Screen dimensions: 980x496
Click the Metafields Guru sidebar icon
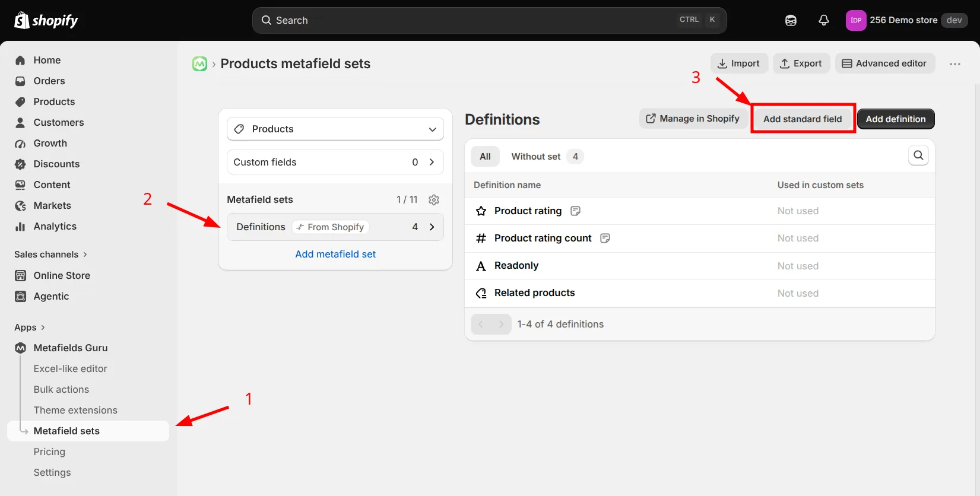[x=20, y=348]
